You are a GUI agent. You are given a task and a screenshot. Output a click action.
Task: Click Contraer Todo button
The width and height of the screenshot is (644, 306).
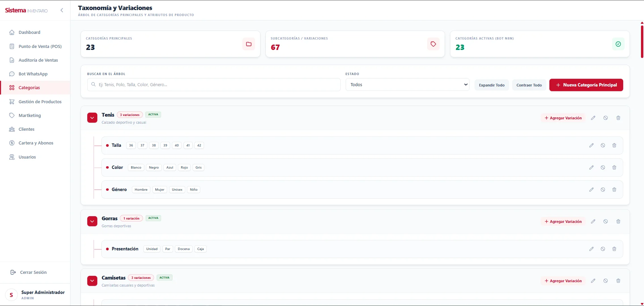point(529,85)
